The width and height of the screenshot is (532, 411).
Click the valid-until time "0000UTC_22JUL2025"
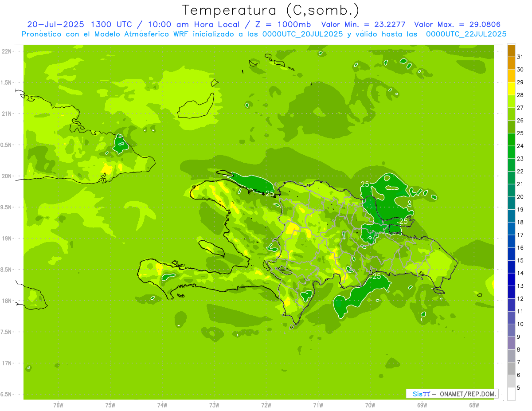click(x=466, y=34)
